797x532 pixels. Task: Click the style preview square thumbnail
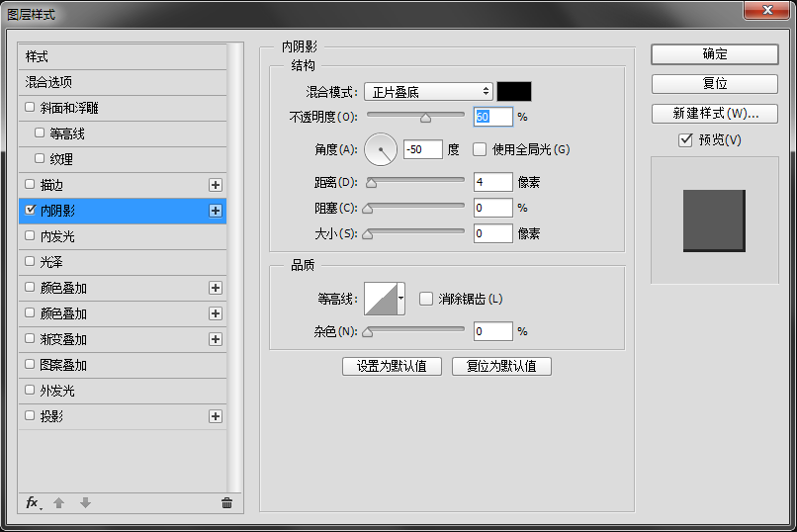(714, 221)
